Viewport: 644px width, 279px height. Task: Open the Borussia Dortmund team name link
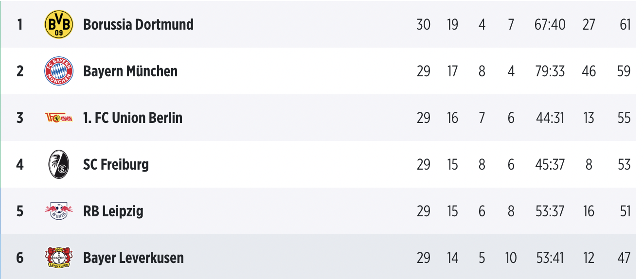point(138,24)
